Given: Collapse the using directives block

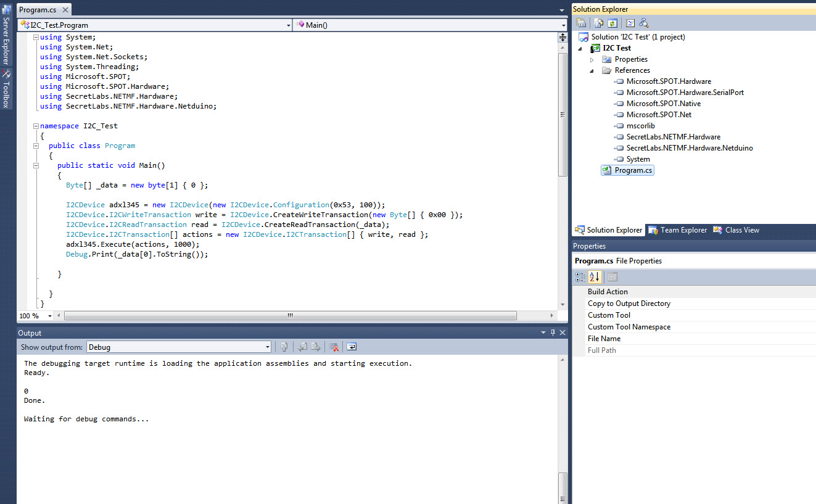Looking at the screenshot, I should [36, 37].
